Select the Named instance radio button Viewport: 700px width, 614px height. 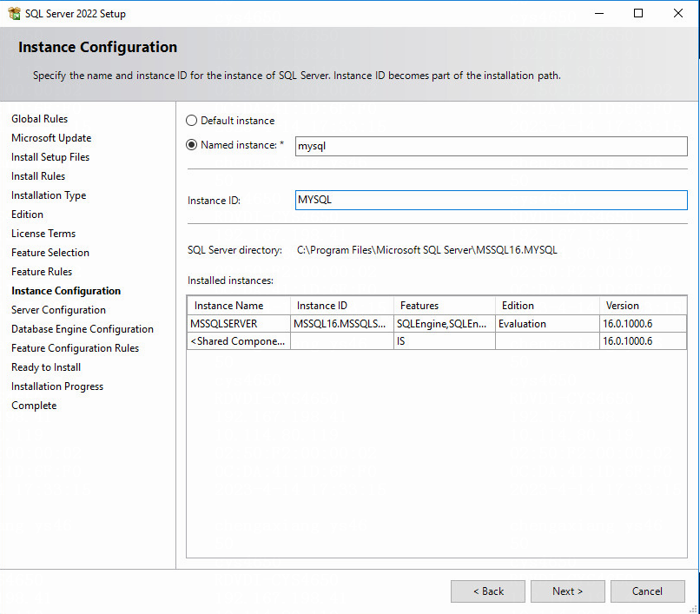click(191, 145)
